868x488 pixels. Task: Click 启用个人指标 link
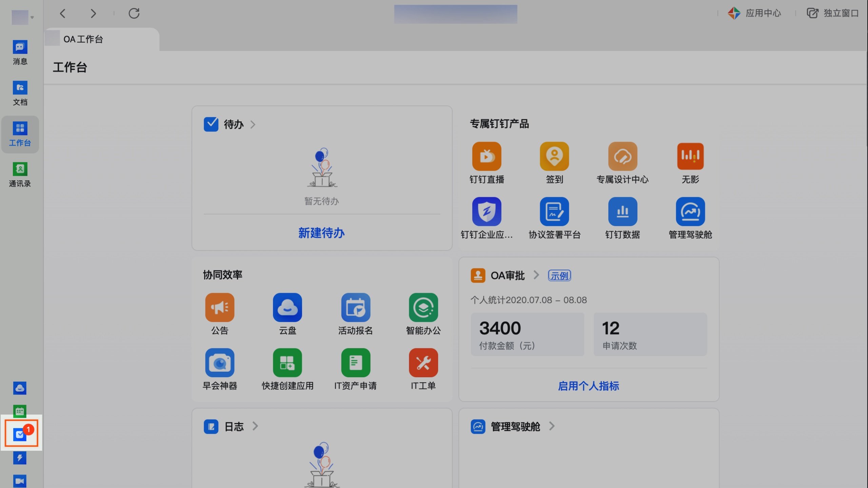point(589,386)
